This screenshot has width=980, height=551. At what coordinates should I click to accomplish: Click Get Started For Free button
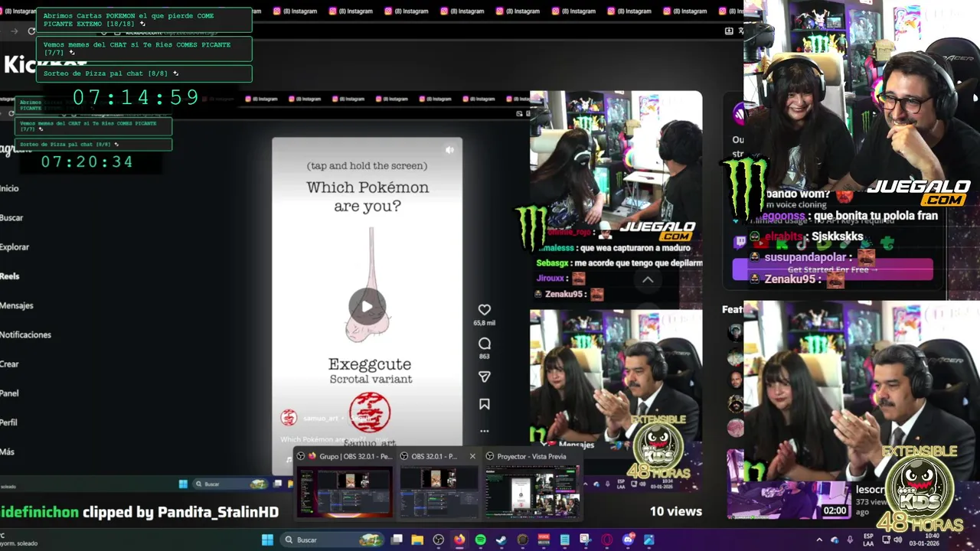point(832,269)
